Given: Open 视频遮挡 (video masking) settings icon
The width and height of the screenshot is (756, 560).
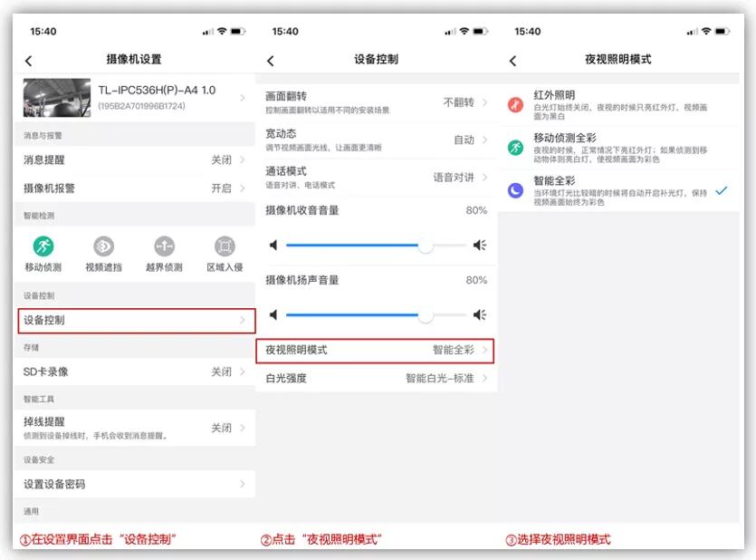Looking at the screenshot, I should point(103,246).
